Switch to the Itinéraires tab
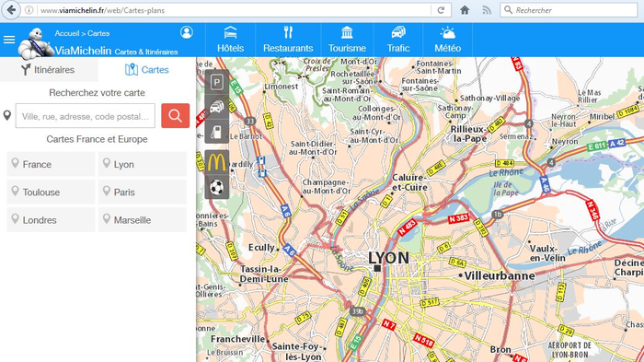Image resolution: width=644 pixels, height=362 pixels. [x=49, y=69]
